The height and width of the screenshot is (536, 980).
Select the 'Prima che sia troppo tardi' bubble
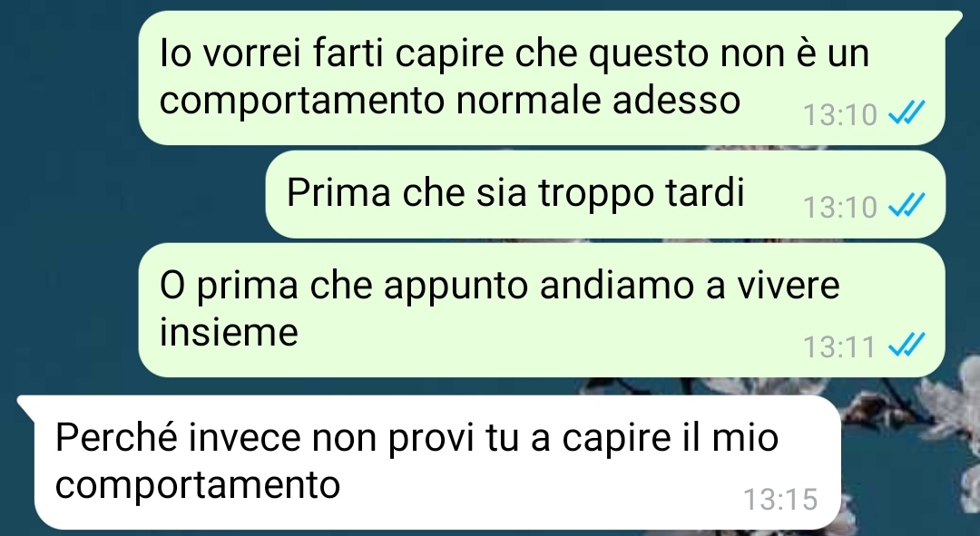pyautogui.click(x=605, y=194)
